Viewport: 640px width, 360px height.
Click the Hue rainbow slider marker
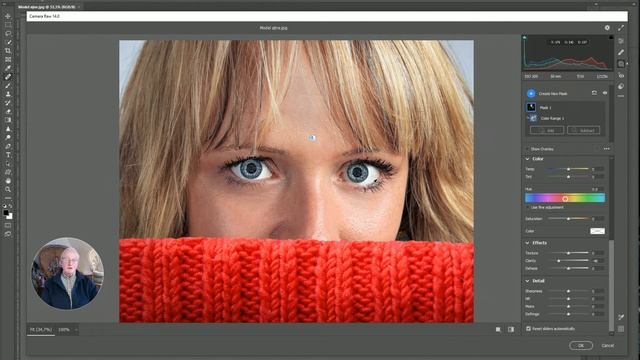(565, 199)
